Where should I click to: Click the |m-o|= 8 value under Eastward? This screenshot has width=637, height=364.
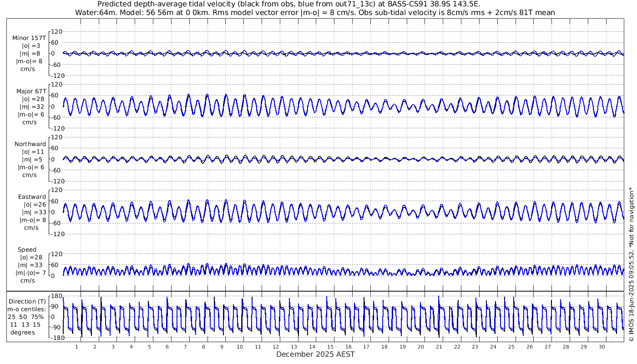pos(33,220)
